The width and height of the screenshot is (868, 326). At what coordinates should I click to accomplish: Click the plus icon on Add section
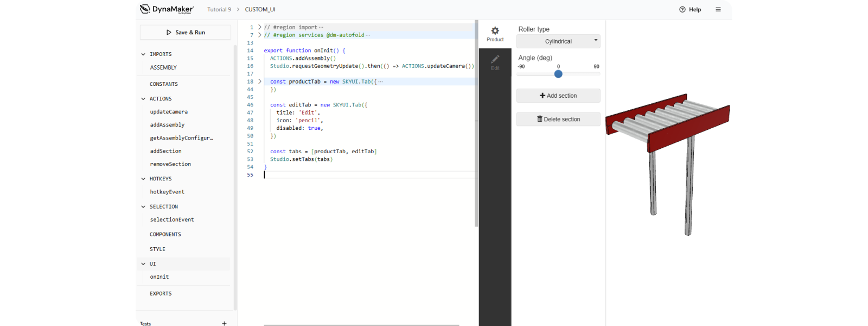[542, 96]
